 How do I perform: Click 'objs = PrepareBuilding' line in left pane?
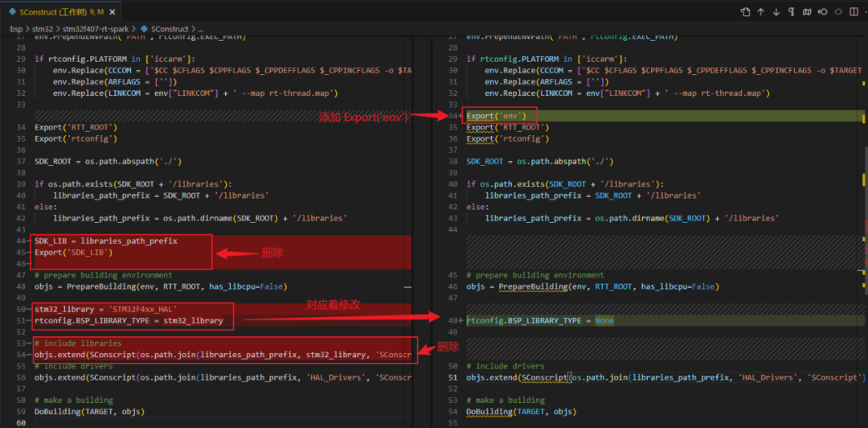[161, 286]
